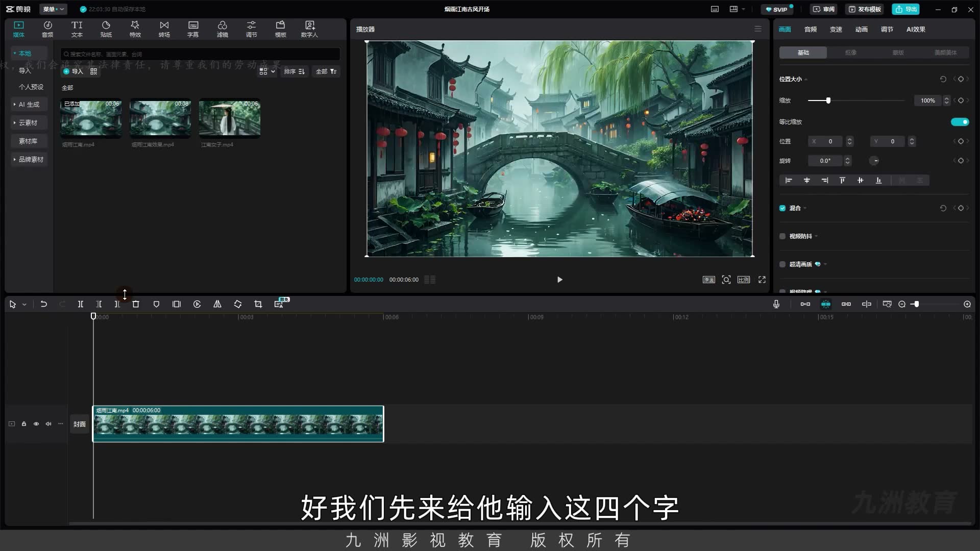Click the freeze frame icon in timeline toolbar

pyautogui.click(x=177, y=304)
